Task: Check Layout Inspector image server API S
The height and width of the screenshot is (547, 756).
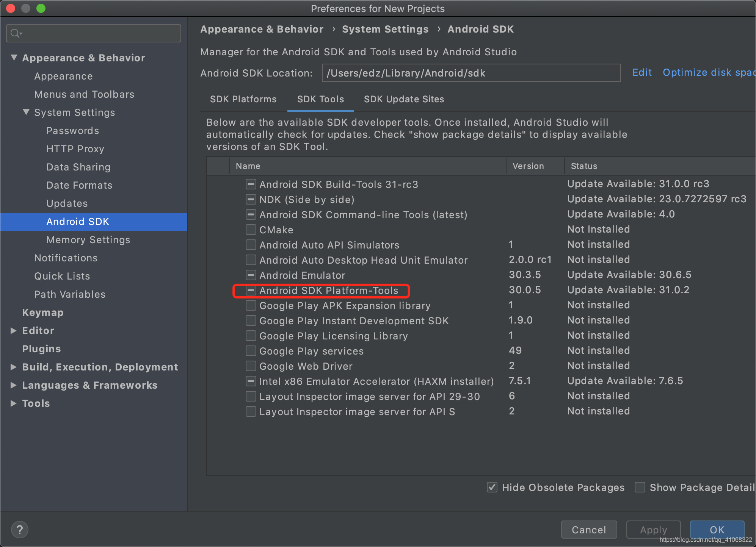Action: 251,412
